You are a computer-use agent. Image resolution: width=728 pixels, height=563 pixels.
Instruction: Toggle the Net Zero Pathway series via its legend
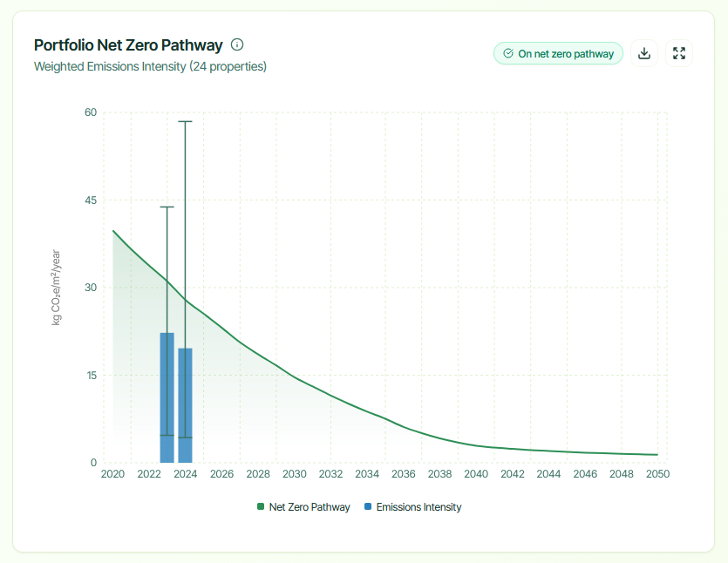coord(303,506)
